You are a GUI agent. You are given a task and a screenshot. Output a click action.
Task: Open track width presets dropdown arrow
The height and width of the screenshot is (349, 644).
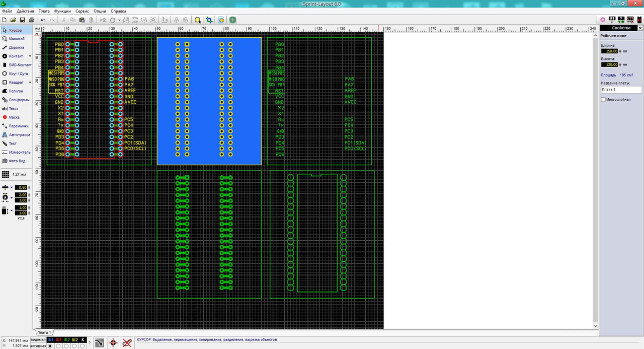tap(12, 187)
